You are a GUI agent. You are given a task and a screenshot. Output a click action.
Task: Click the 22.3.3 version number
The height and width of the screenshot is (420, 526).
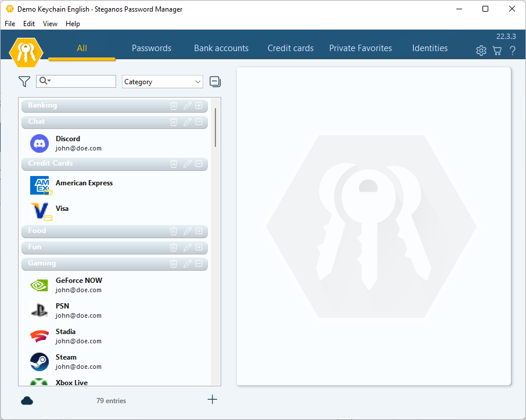(x=506, y=36)
